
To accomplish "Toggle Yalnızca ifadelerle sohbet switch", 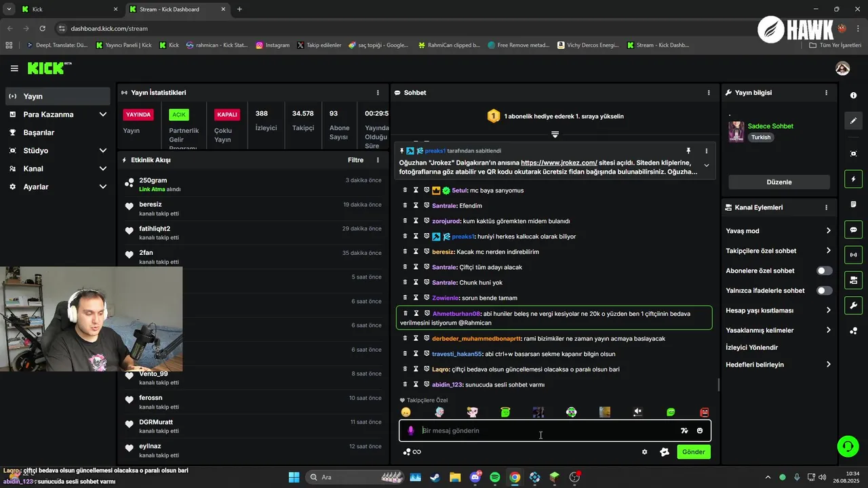I will point(824,291).
